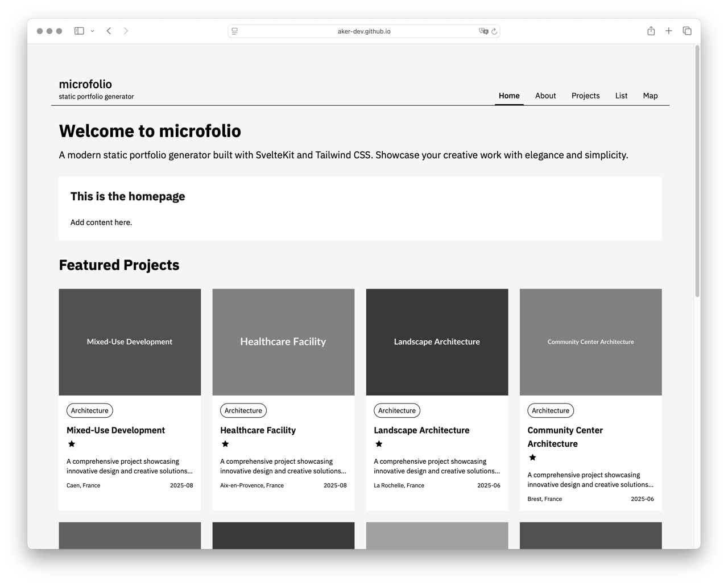This screenshot has height=585, width=728.
Task: Switch to the Map navigation tab
Action: tap(650, 96)
